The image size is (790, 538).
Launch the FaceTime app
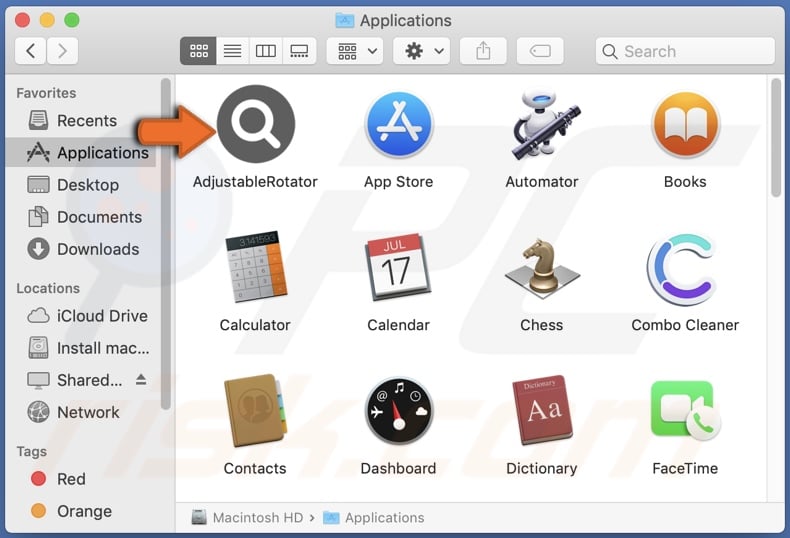click(685, 411)
